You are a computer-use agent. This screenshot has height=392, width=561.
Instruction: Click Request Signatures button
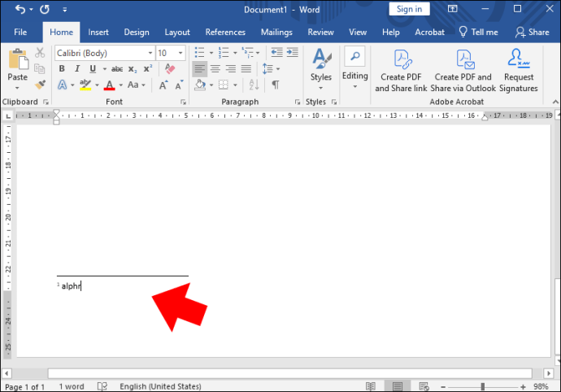pos(519,70)
